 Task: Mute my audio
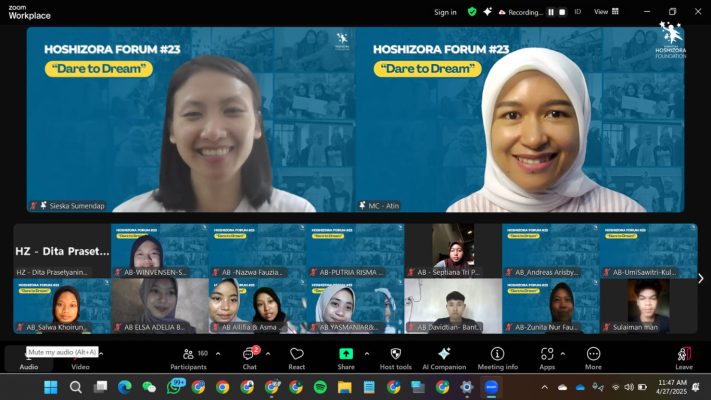[x=29, y=358]
